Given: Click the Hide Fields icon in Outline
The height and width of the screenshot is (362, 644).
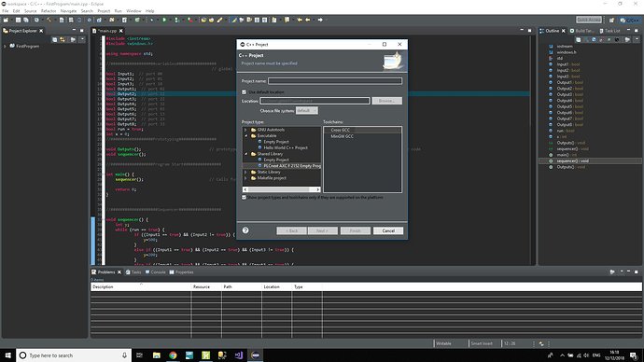Looking at the screenshot, I should click(594, 39).
